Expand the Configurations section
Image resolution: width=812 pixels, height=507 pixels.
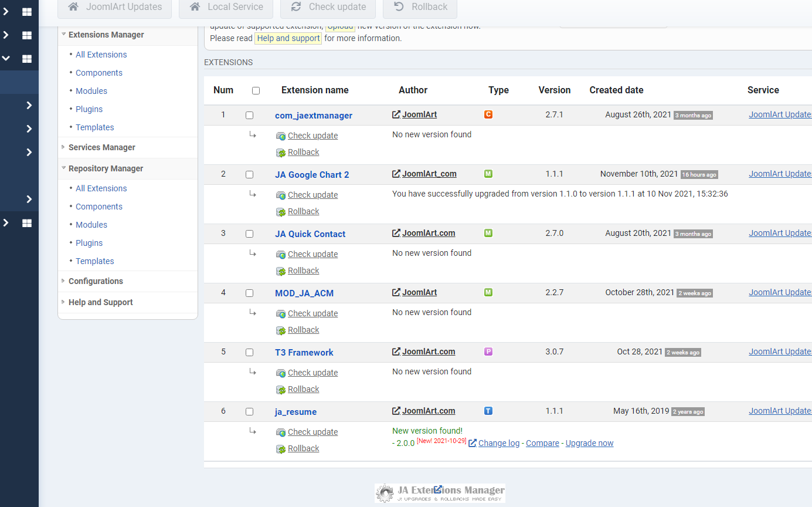point(96,281)
